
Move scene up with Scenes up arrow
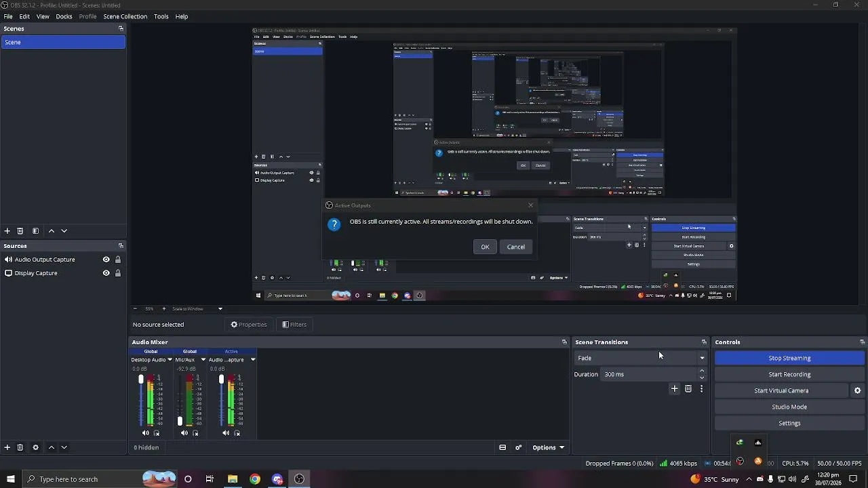click(x=52, y=231)
